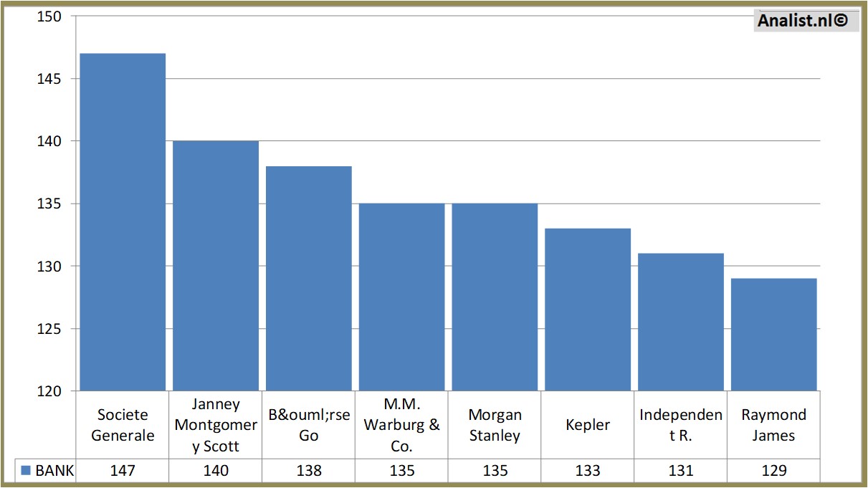Click the Societe Generale bar
This screenshot has height=488, width=868.
[123, 222]
